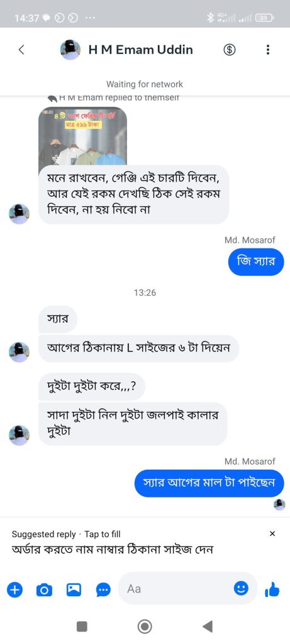Image resolution: width=290 pixels, height=644 pixels.
Task: Tap the saved replies chat bubble icon
Action: [x=103, y=590]
